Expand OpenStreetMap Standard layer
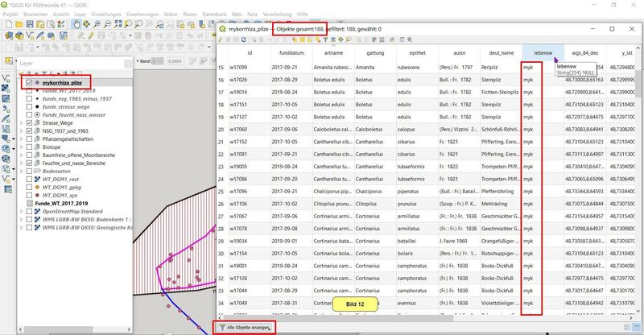644x335 pixels. click(22, 211)
